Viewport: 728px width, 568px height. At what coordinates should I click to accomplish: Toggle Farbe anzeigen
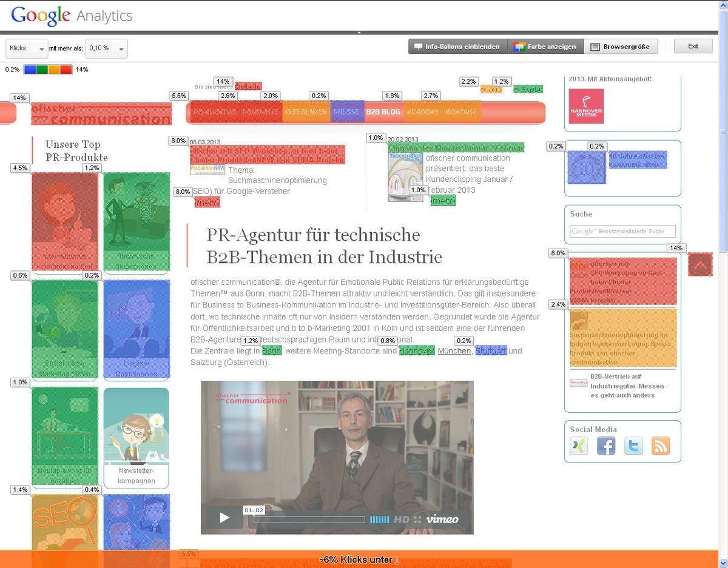pyautogui.click(x=545, y=47)
